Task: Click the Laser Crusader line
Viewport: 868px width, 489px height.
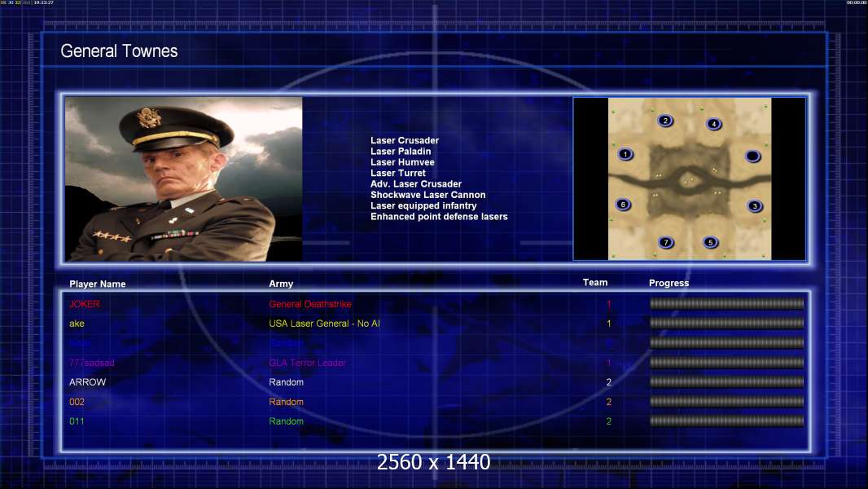Action: click(x=405, y=141)
